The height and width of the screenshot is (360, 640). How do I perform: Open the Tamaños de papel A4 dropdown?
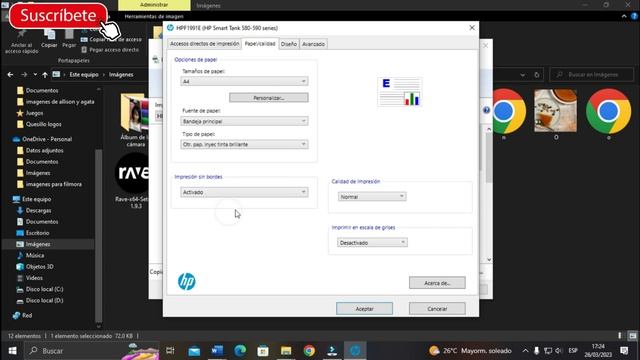tap(244, 81)
